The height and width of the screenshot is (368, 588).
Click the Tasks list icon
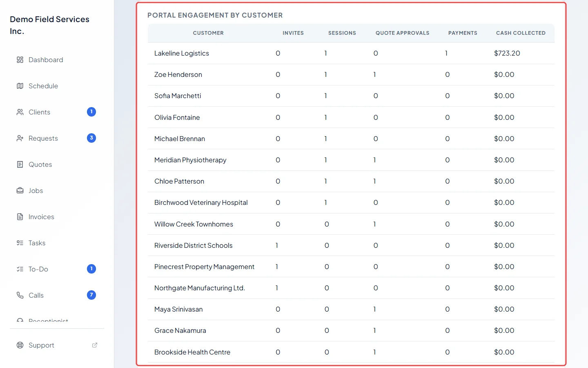tap(20, 243)
